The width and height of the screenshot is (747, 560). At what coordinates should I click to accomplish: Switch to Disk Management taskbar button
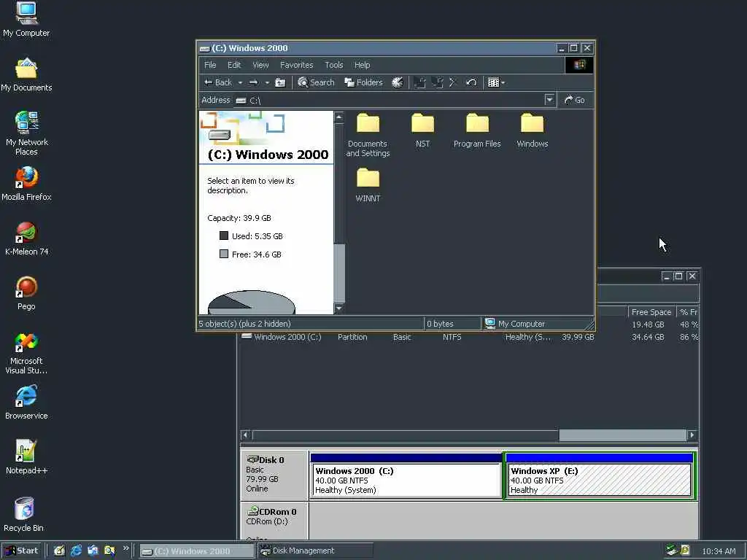point(315,551)
